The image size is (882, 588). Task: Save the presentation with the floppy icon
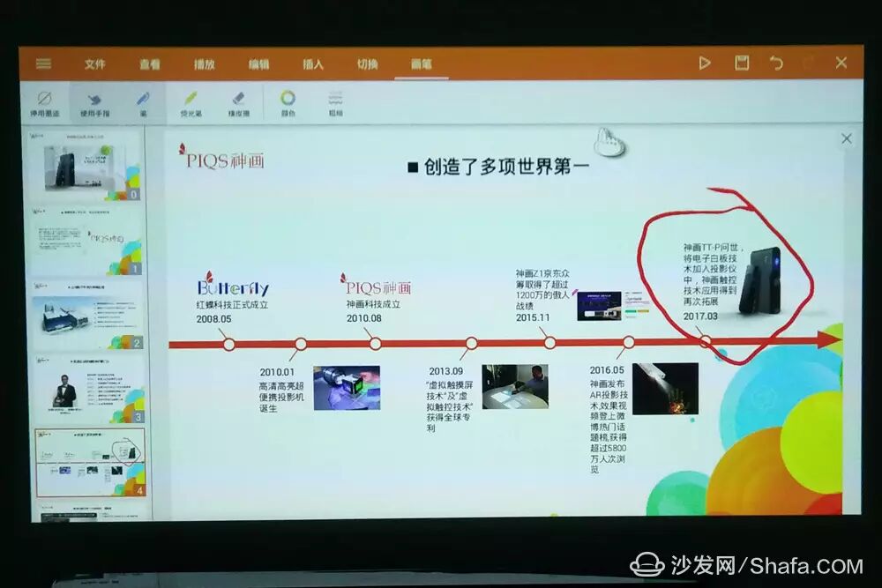coord(742,63)
